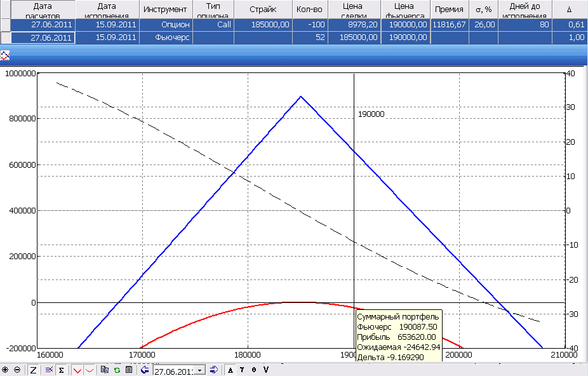Click the copy documents icon
The height and width of the screenshot is (376, 588).
(x=105, y=370)
